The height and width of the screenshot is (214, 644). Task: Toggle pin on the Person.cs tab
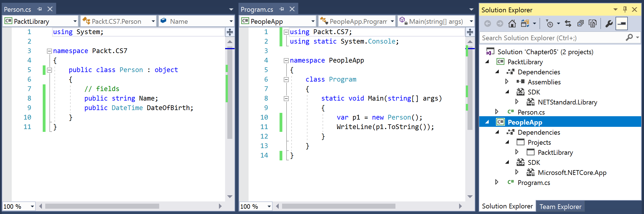coord(39,9)
